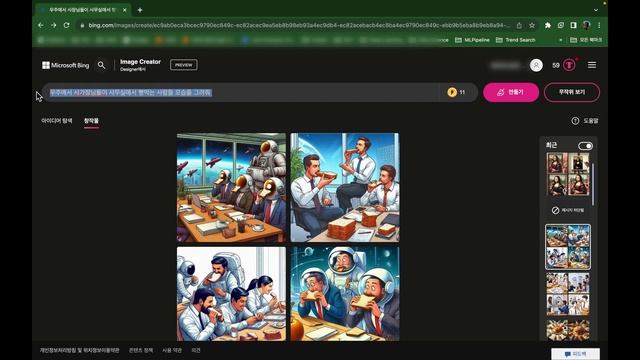This screenshot has height=360, width=640.
Task: Click the recent panel scrollbar
Action: coord(593,184)
